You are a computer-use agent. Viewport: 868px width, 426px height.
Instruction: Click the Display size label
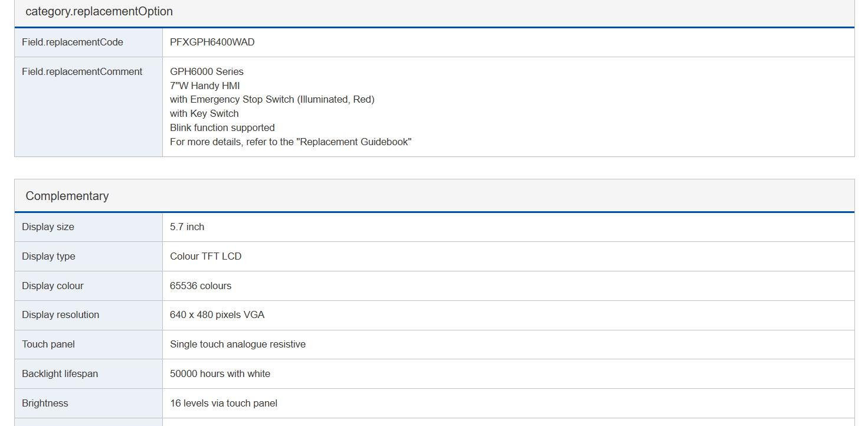coord(48,227)
